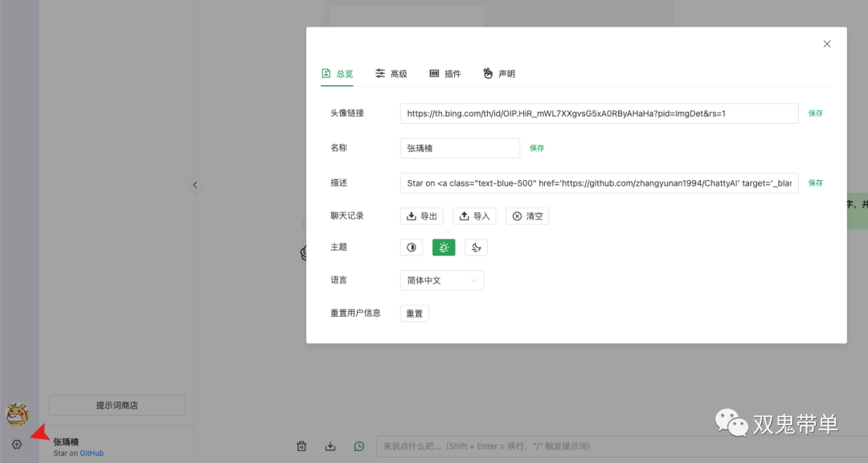Select the dark theme option
Viewport: 868px width, 463px height.
(476, 248)
